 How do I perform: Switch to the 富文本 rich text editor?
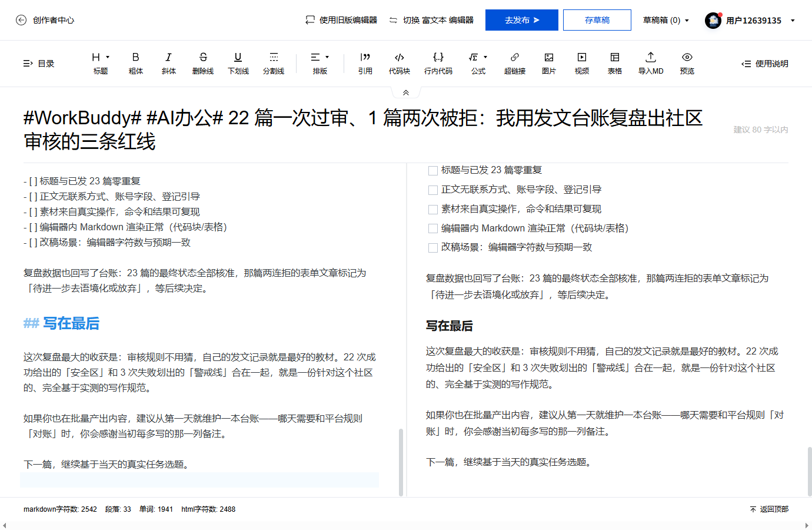pos(431,20)
